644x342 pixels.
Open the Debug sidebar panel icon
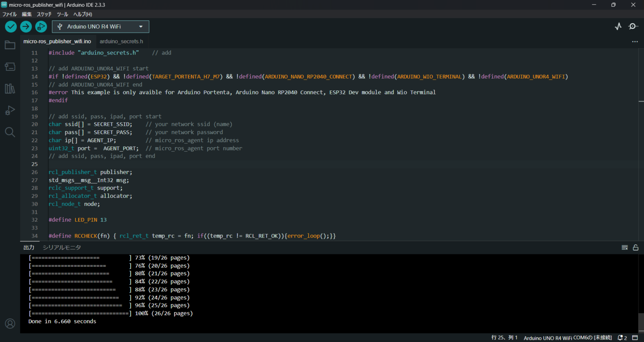pyautogui.click(x=10, y=111)
